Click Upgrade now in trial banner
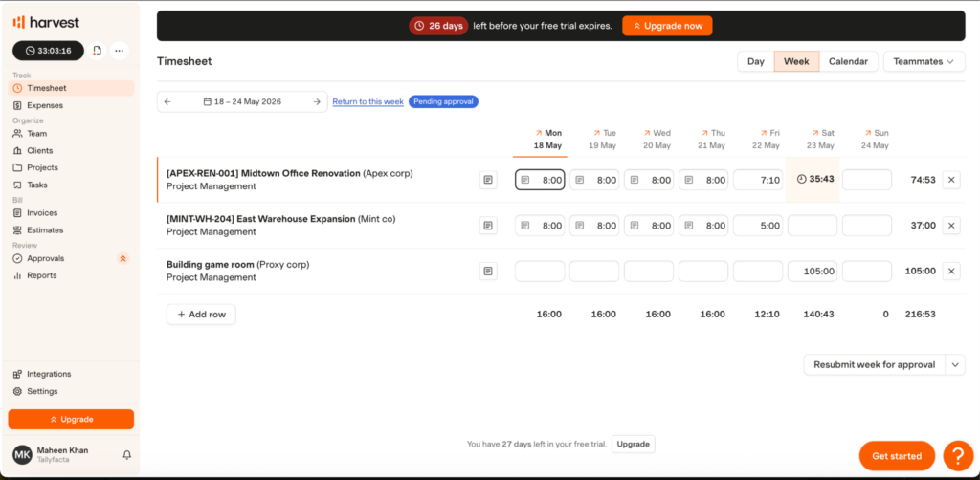 (x=667, y=26)
